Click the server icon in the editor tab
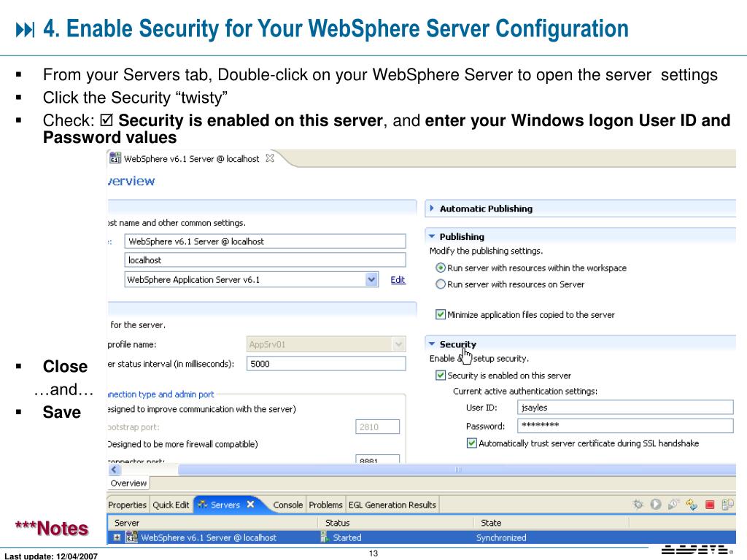This screenshot has height=560, width=747. (115, 158)
